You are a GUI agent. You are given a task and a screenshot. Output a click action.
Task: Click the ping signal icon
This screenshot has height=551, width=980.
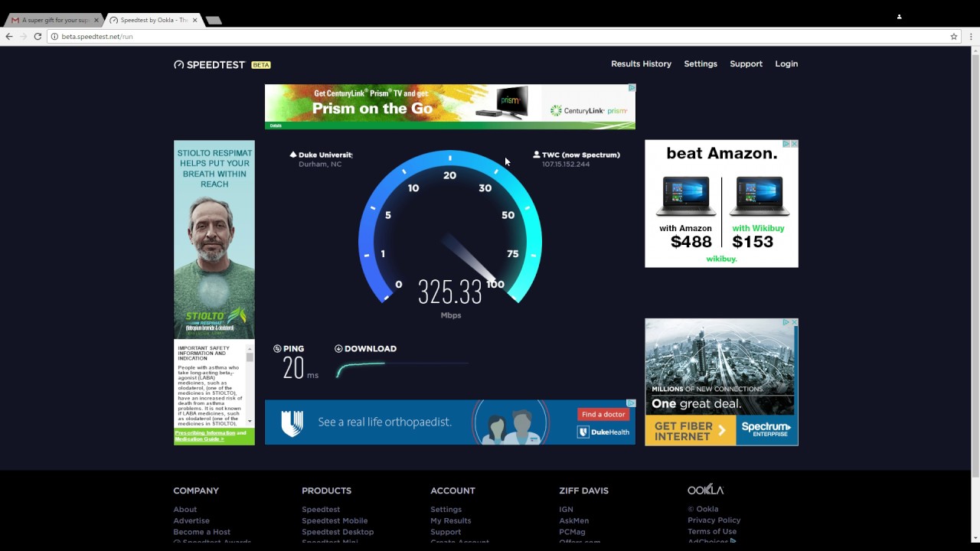[278, 348]
